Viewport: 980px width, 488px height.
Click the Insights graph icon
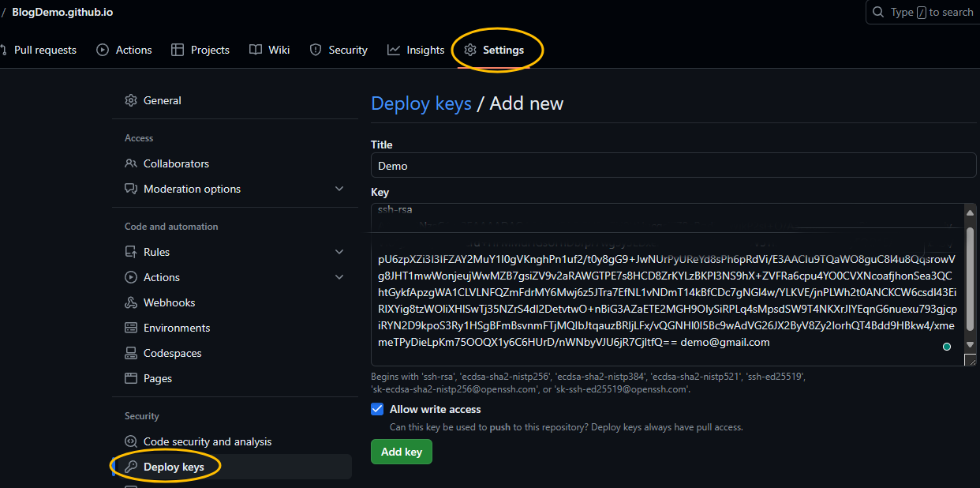[x=394, y=50]
